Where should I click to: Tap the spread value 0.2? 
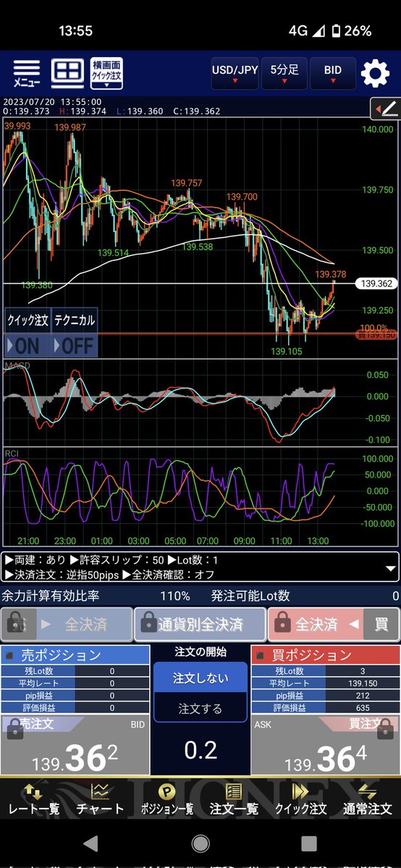tap(200, 751)
